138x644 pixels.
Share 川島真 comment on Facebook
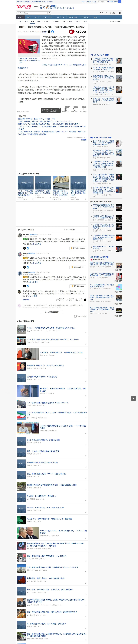tap(28, 267)
